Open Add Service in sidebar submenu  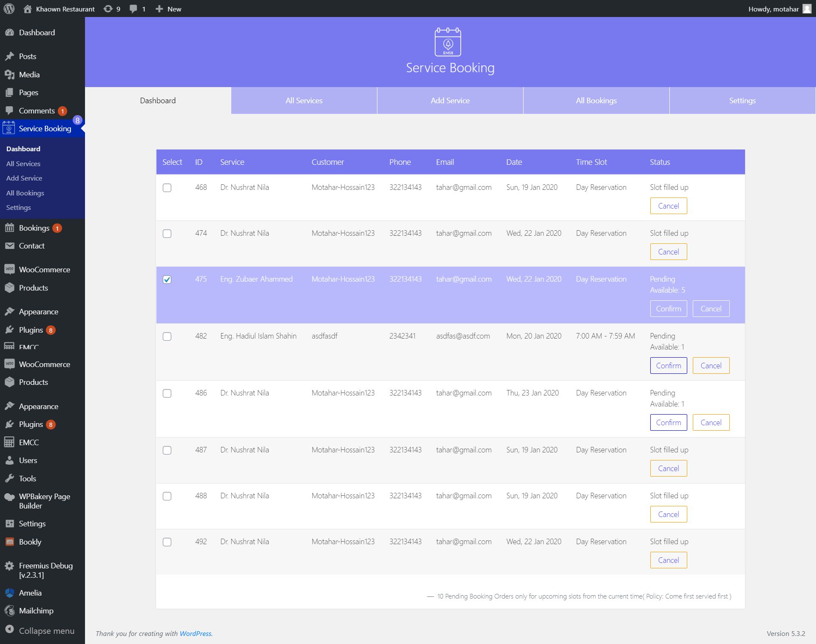point(24,178)
